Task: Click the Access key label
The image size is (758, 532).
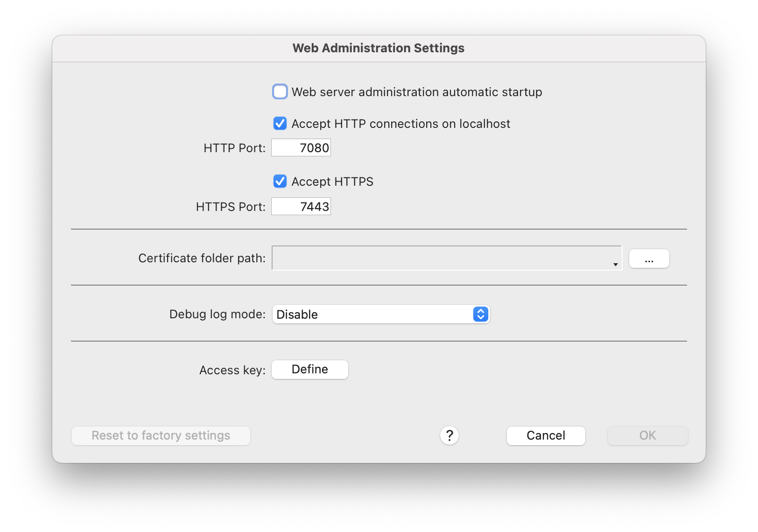Action: click(x=232, y=370)
